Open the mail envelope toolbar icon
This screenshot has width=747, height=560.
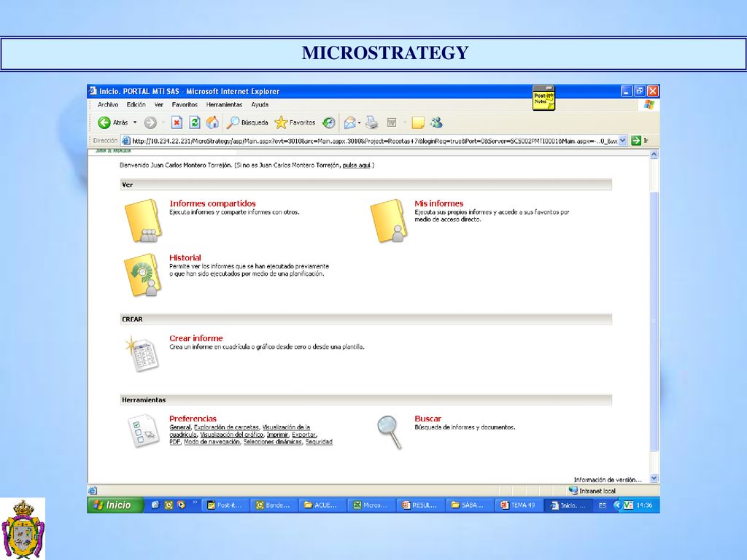349,122
